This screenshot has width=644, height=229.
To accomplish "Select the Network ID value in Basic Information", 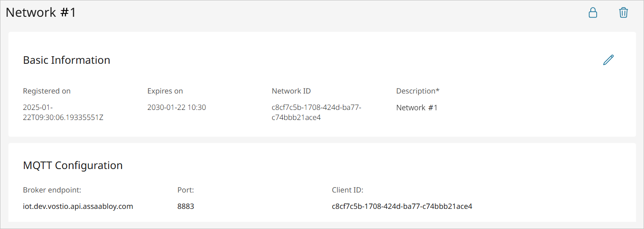I will (316, 112).
